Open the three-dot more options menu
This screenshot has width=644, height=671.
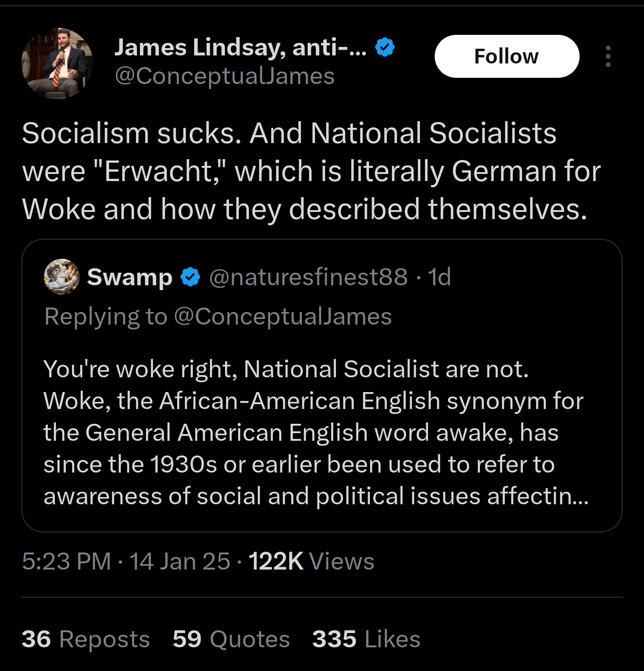coord(608,56)
